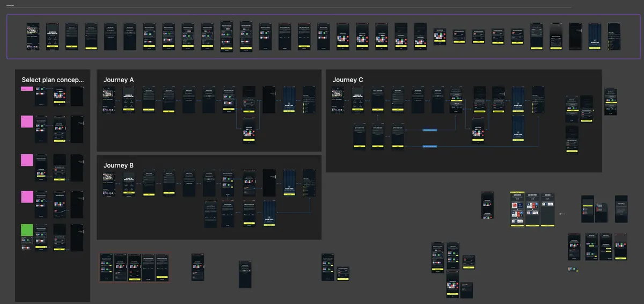Select the "Journey C" section title
The image size is (644, 304).
348,80
